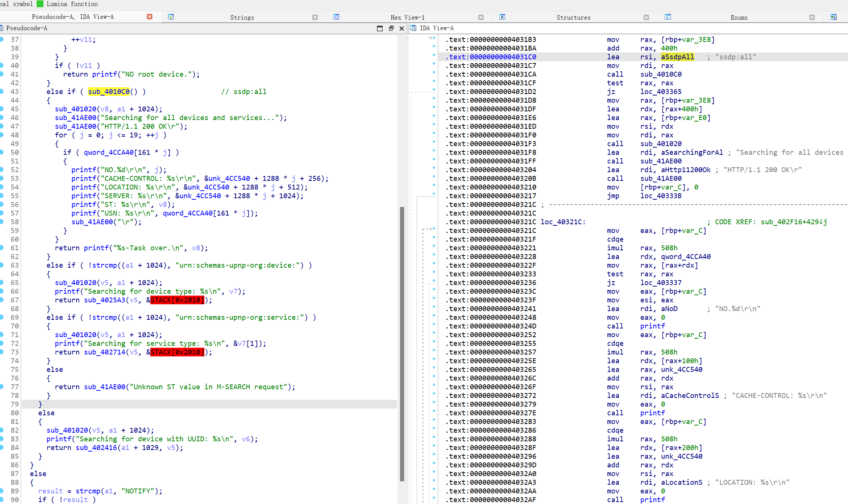This screenshot has height=504, width=848.
Task: Click the Pseudocode-A vertical scrollbar thumb
Action: coord(402,344)
